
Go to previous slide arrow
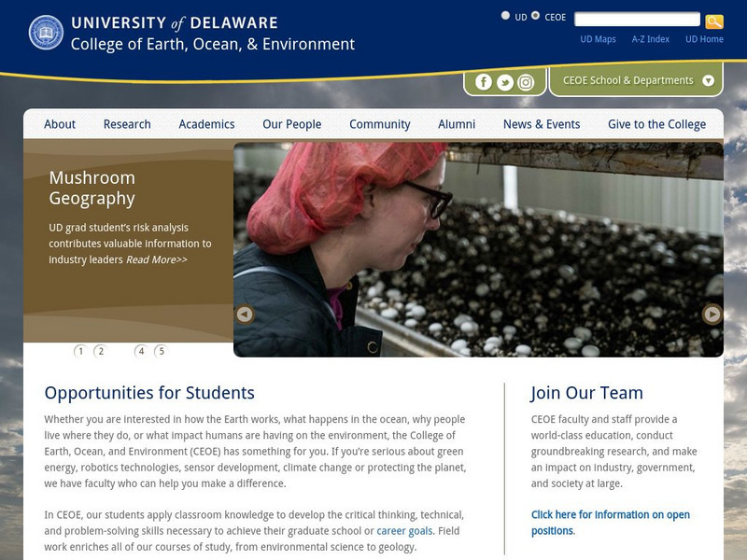(245, 315)
